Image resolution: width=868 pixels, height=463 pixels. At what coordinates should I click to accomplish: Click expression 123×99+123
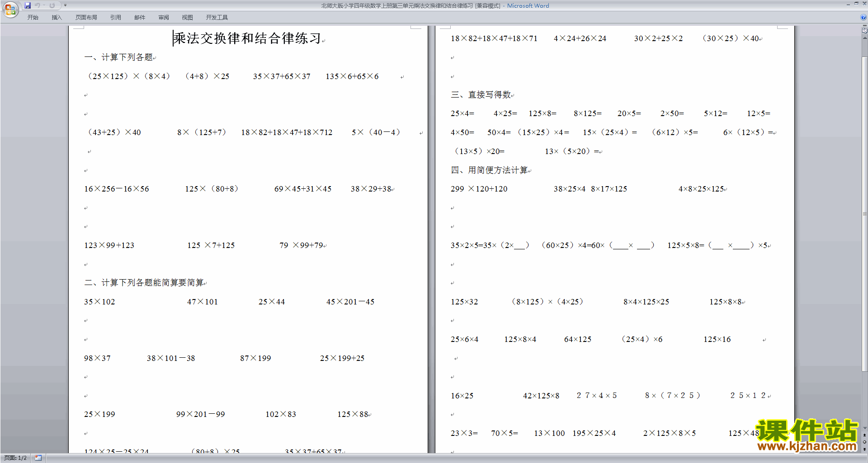[109, 245]
